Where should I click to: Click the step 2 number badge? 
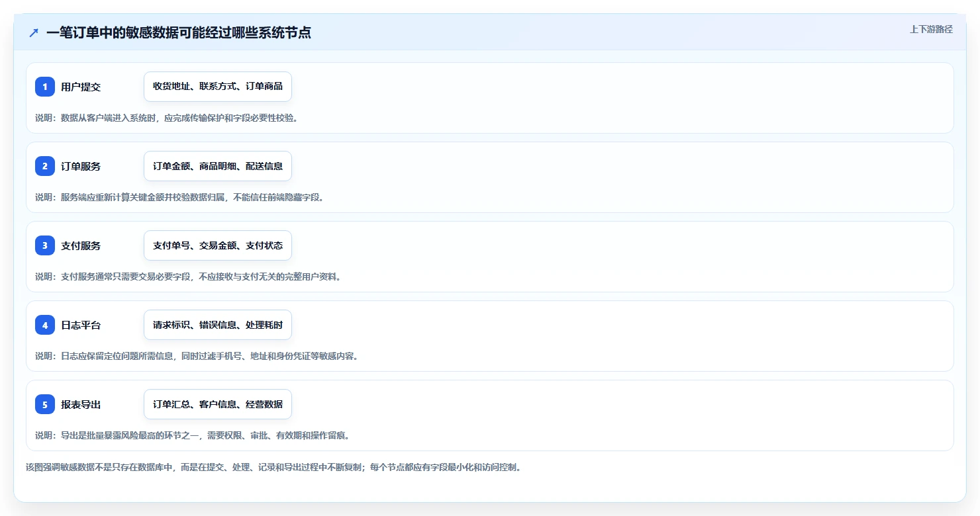[x=45, y=166]
